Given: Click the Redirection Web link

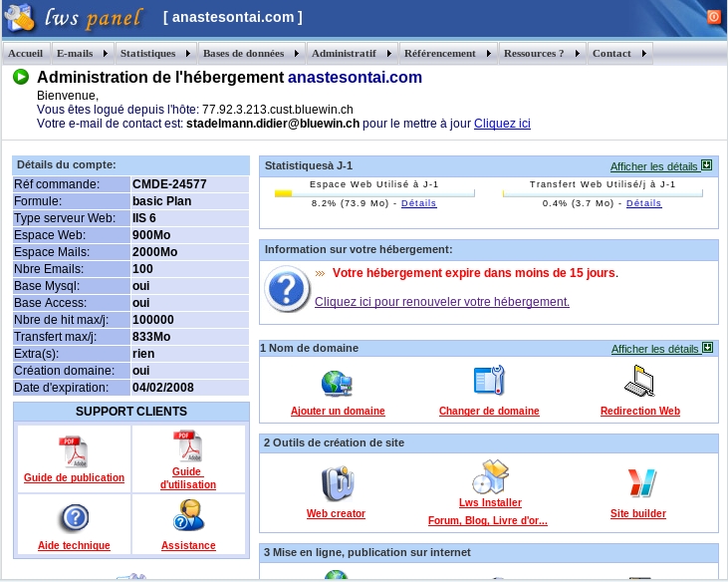Looking at the screenshot, I should point(640,411).
